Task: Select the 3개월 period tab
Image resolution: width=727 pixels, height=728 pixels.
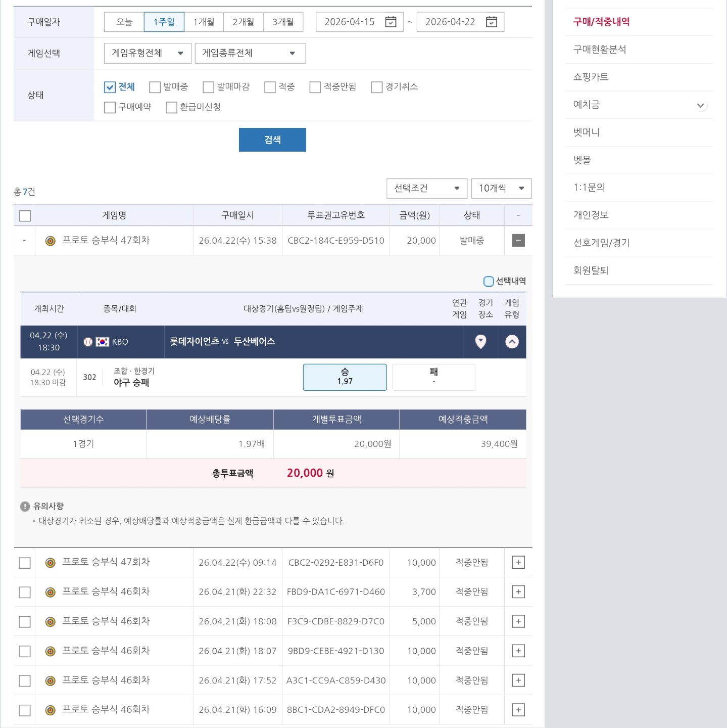Action: (x=283, y=22)
